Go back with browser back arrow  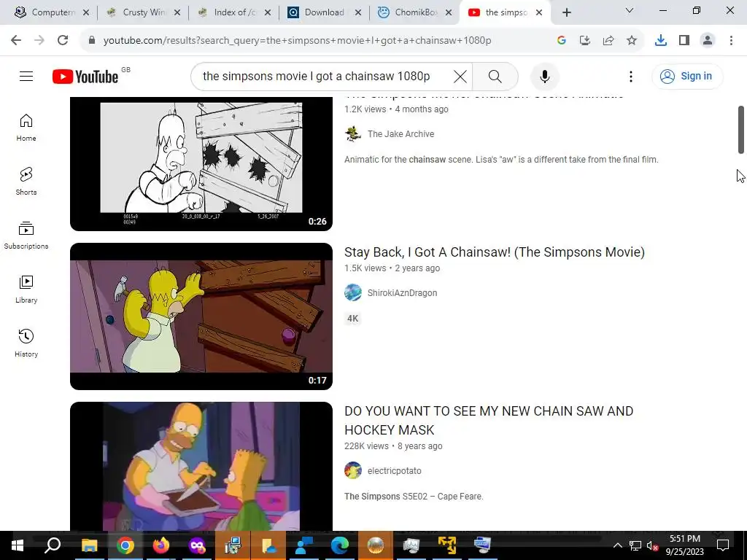pos(16,40)
